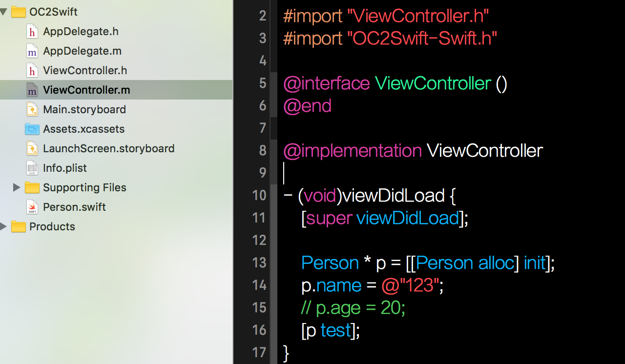The width and height of the screenshot is (625, 364).
Task: Click the Info.plist file icon
Action: (32, 168)
